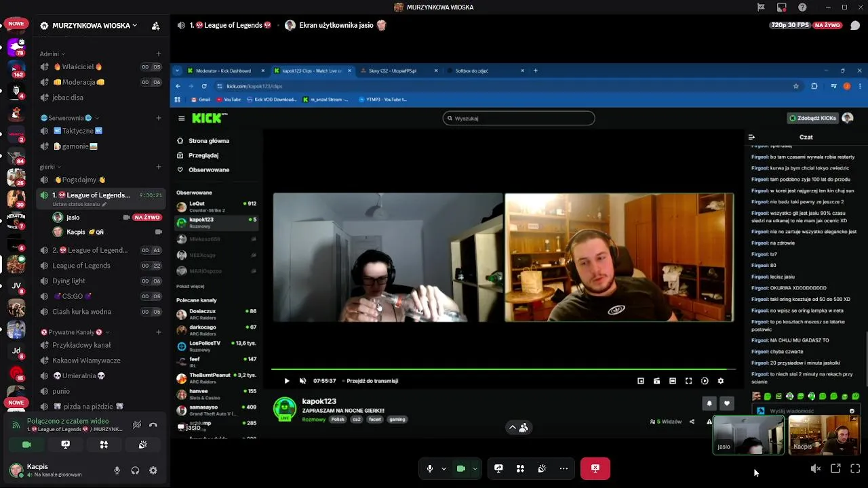Collapse the Admini channel category
Screen dimensions: 868x488
(x=52, y=54)
